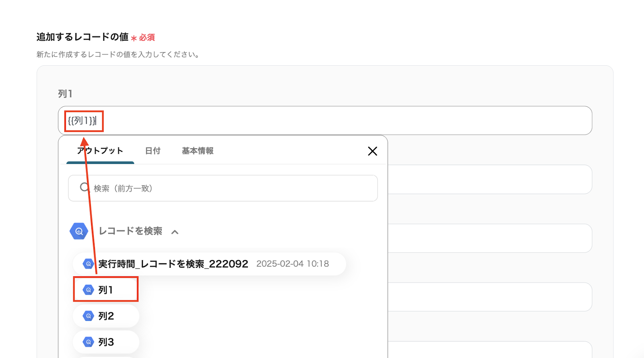Switch to the 基本情報 tab
The width and height of the screenshot is (644, 358).
point(198,151)
